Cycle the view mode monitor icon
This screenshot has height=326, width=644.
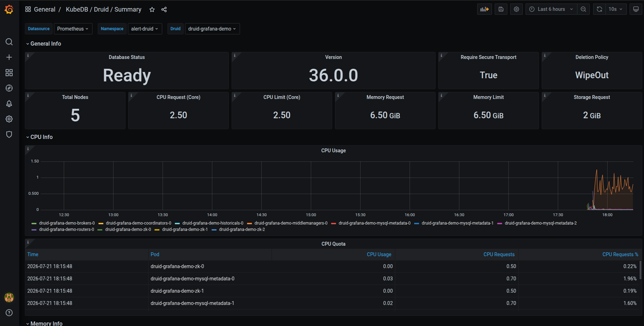point(636,9)
